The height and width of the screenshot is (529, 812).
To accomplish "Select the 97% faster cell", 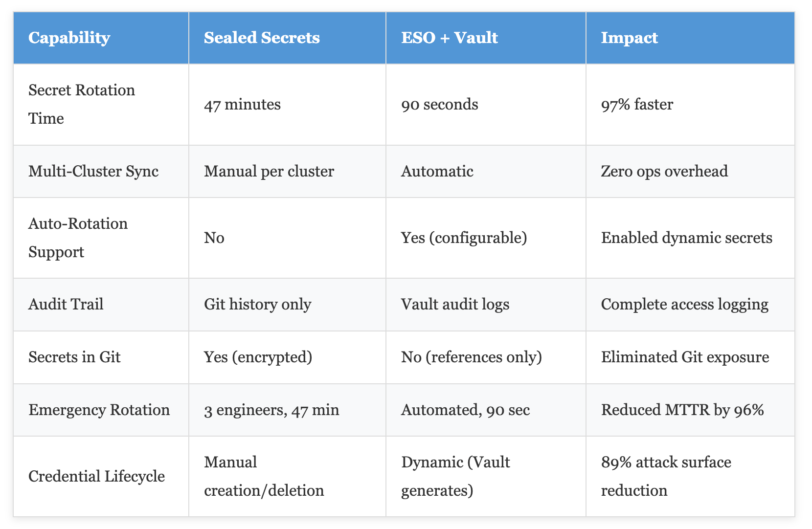I will (690, 105).
